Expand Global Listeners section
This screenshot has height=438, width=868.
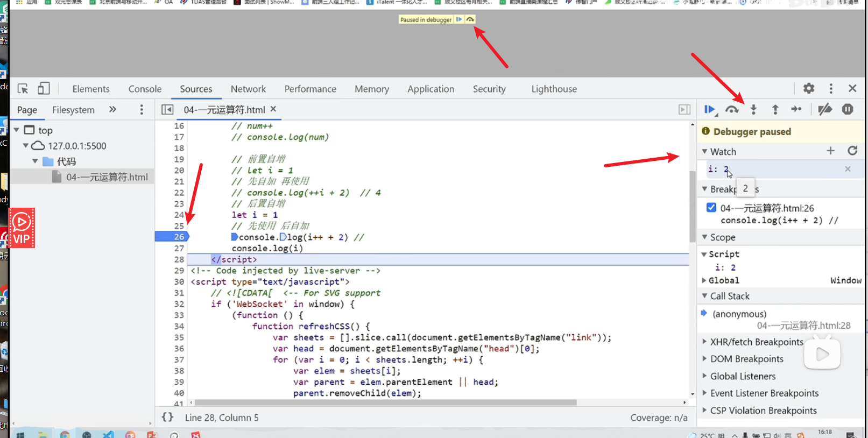coord(704,376)
